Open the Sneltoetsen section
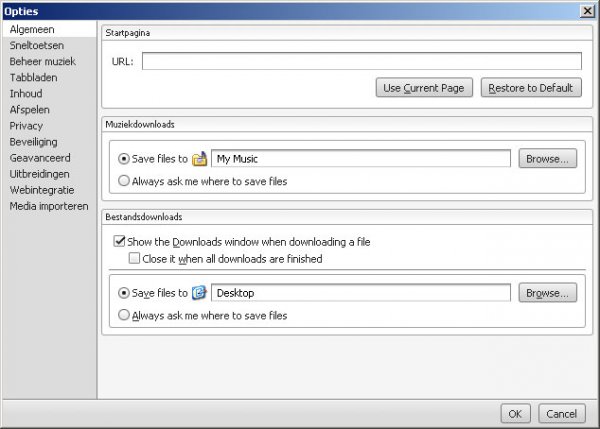This screenshot has width=600, height=429. [35, 45]
